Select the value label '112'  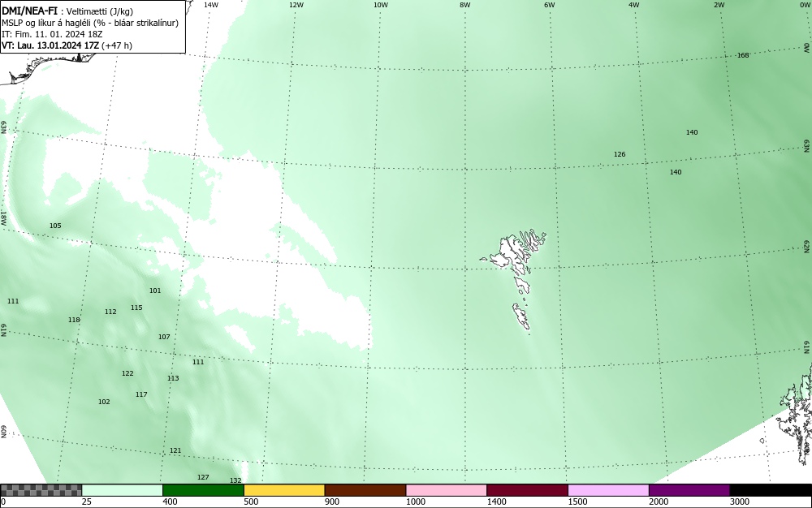[x=110, y=312]
